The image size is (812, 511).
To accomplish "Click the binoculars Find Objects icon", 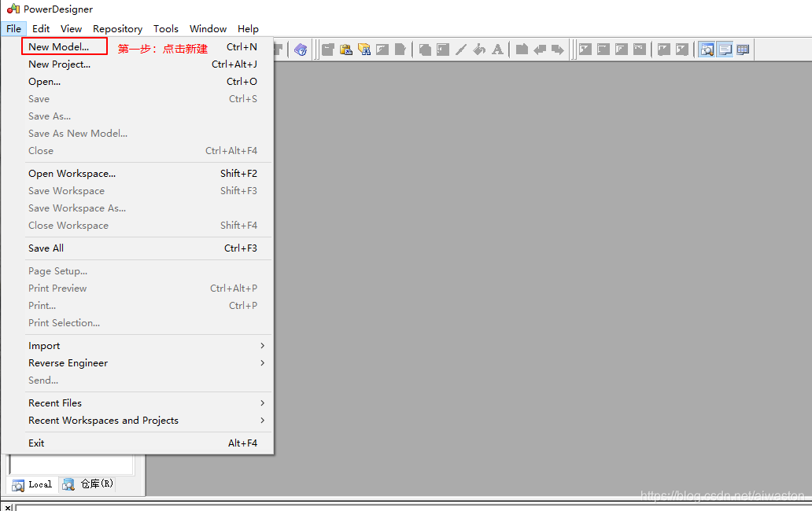I will pos(364,50).
